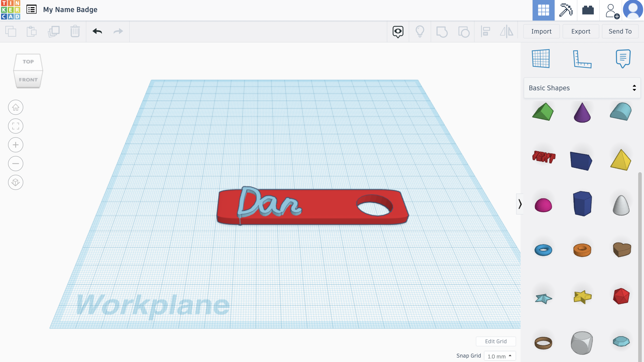The width and height of the screenshot is (644, 362).
Task: Switch to the Home view orientation
Action: 15,107
